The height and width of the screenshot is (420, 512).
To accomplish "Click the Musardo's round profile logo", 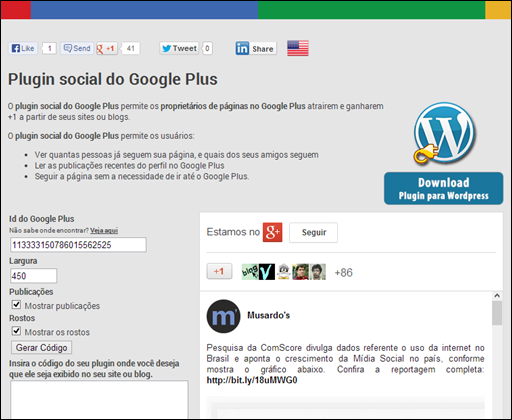I will pyautogui.click(x=223, y=316).
